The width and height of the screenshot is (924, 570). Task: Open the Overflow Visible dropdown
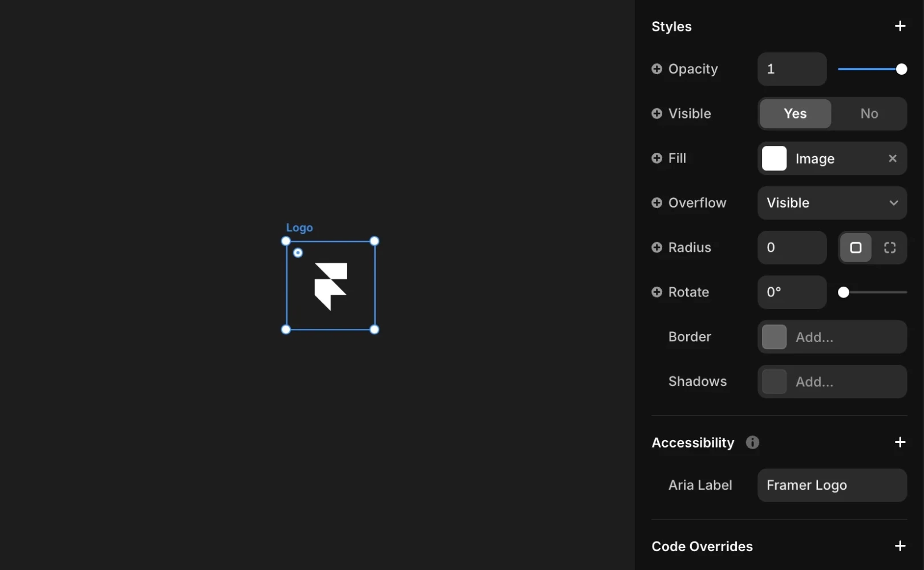pos(832,203)
